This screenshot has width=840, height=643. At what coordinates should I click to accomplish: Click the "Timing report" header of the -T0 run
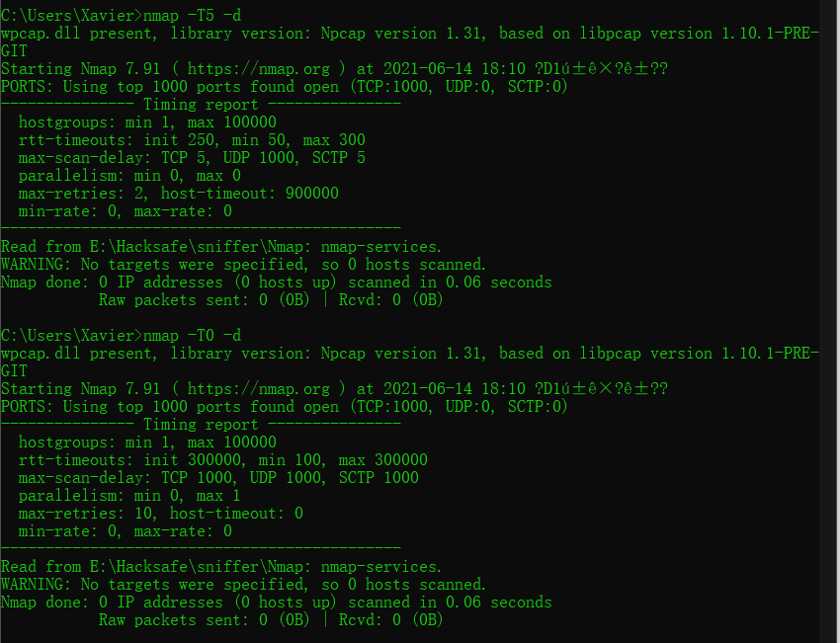pyautogui.click(x=201, y=425)
